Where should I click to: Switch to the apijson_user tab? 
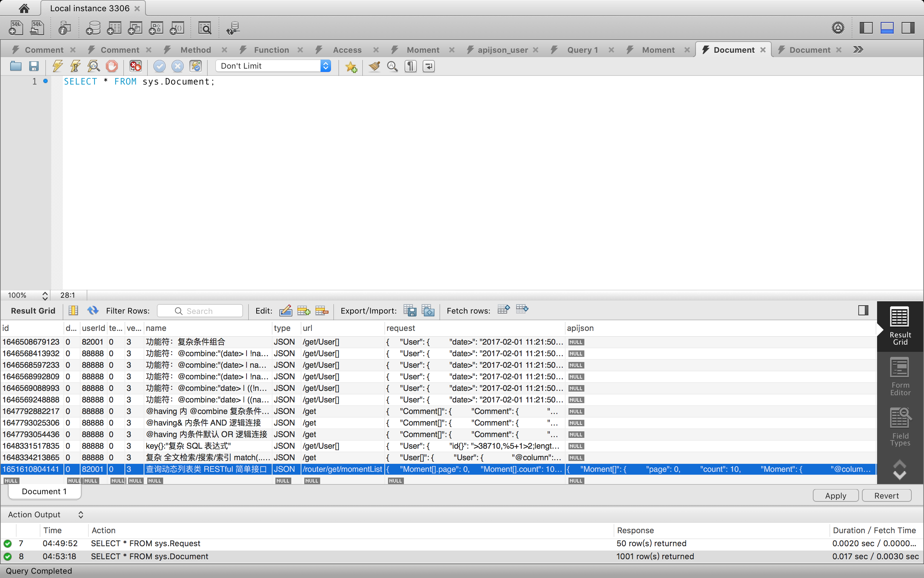point(502,50)
